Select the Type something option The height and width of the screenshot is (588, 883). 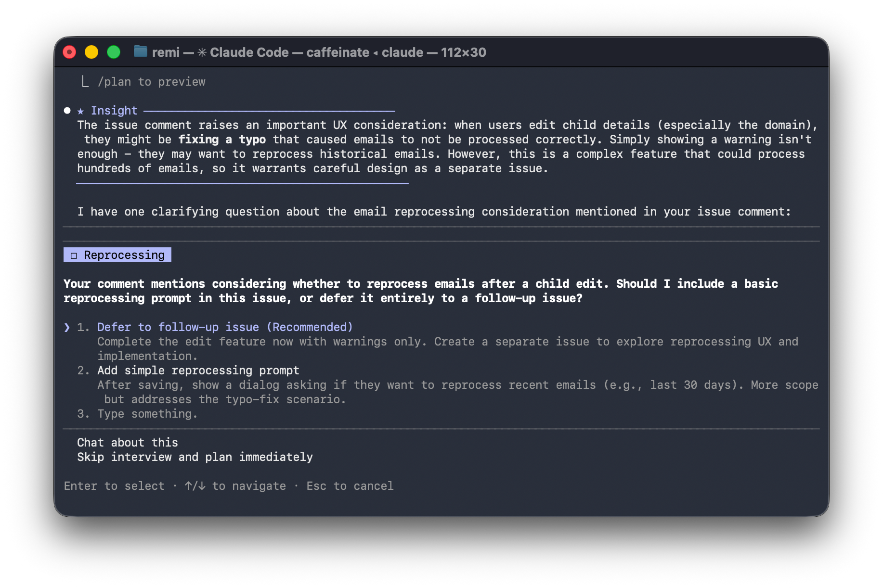(147, 414)
